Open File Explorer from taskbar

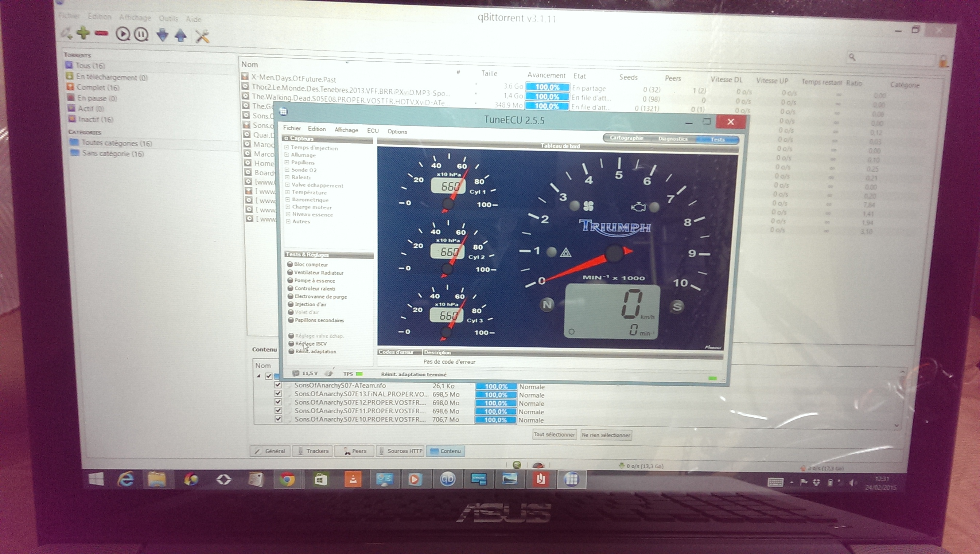coord(157,479)
